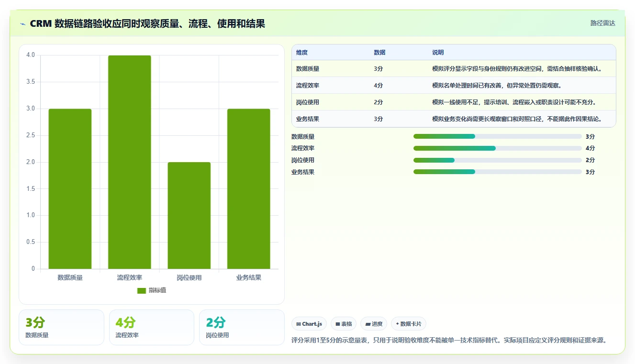
Task: Click the 业务结果 bar in the chart
Action: click(x=248, y=188)
